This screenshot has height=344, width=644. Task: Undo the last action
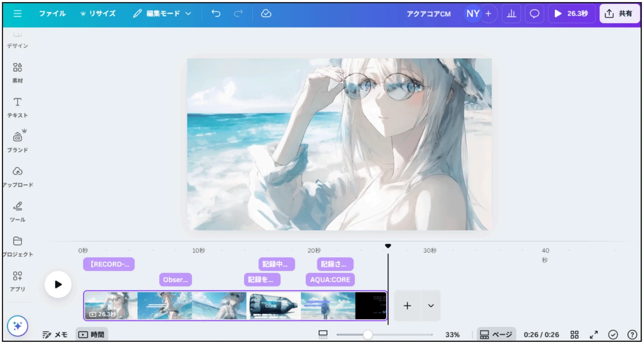click(x=216, y=13)
